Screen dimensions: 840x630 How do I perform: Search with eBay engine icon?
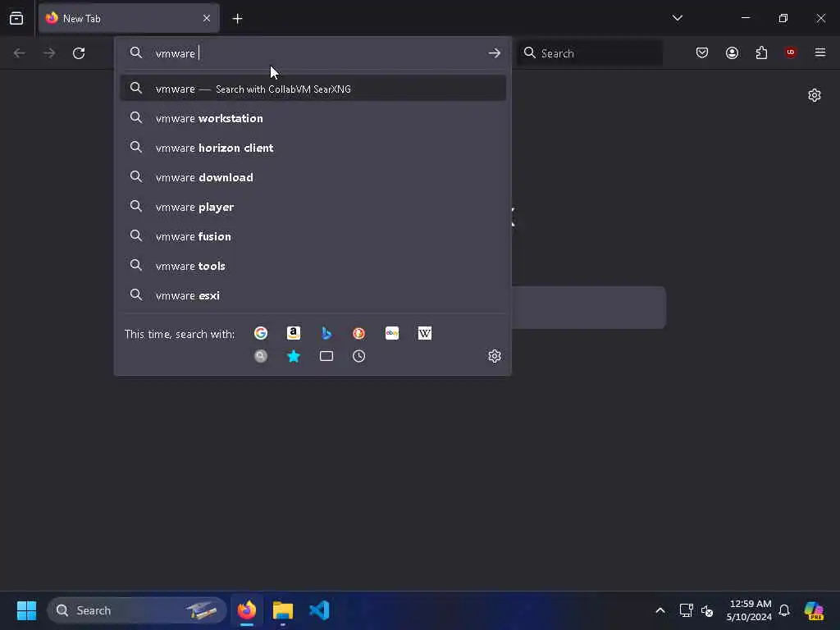(x=392, y=333)
